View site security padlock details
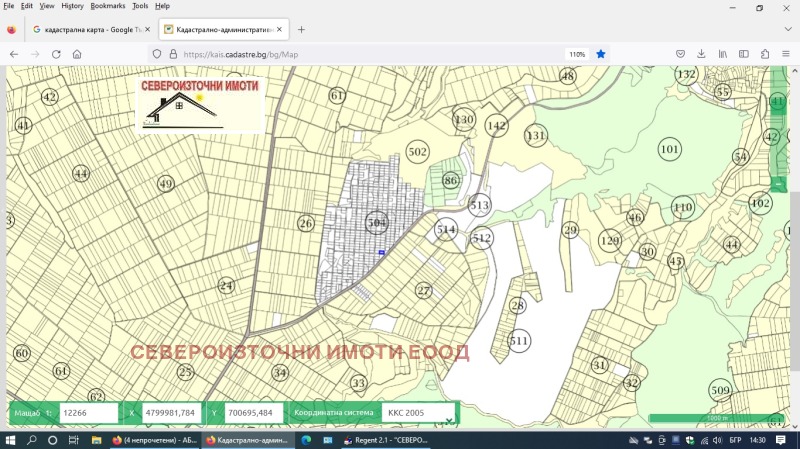The width and height of the screenshot is (800, 449). click(173, 54)
